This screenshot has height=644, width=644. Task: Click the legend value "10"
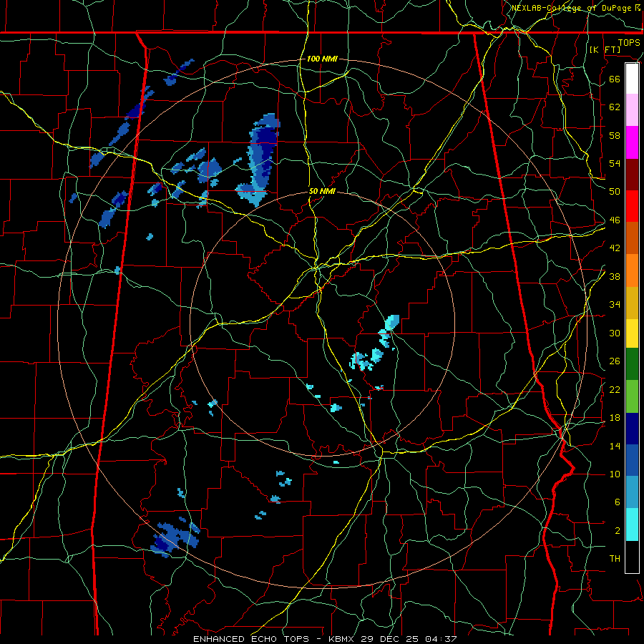tap(615, 474)
